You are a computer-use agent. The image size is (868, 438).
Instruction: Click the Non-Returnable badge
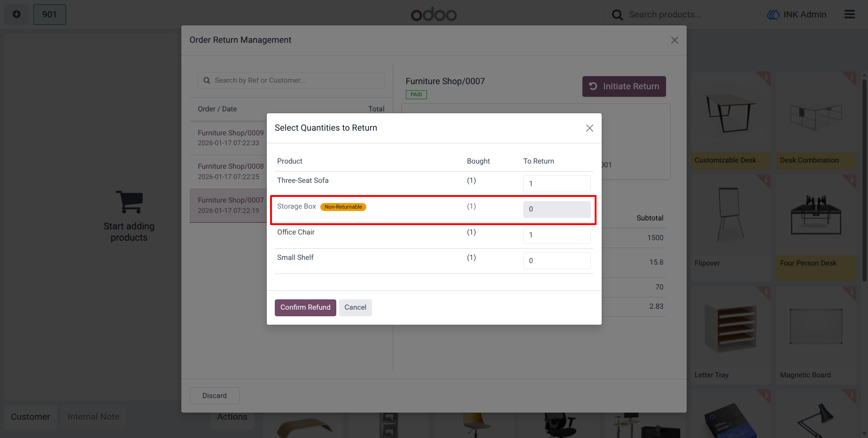coord(343,207)
